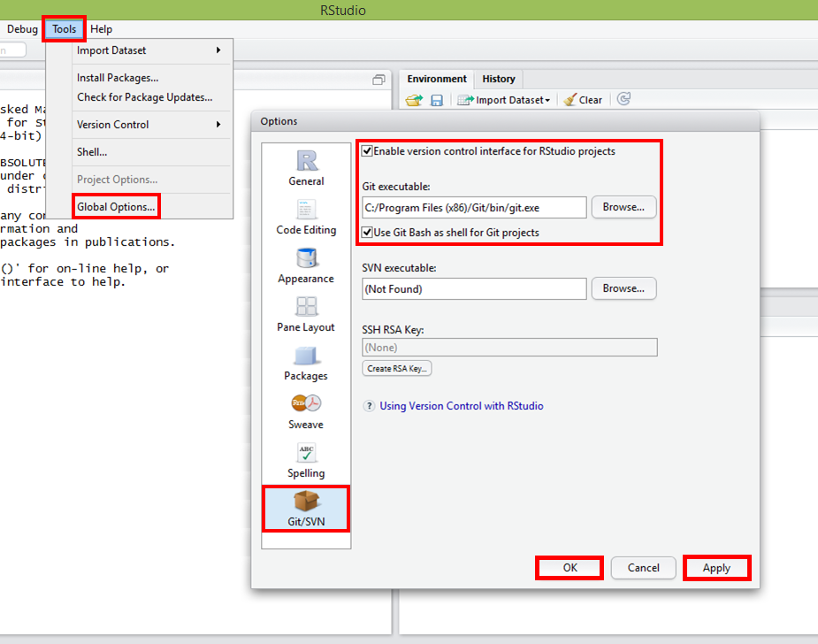
Task: Switch to the Environment tab
Action: click(x=437, y=79)
